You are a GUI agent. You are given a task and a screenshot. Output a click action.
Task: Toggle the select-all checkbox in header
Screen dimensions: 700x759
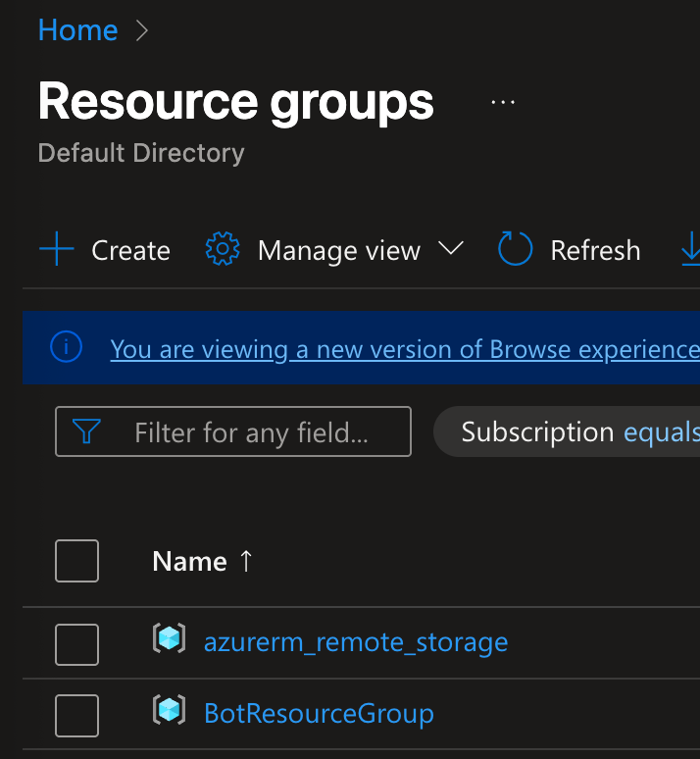pyautogui.click(x=77, y=561)
